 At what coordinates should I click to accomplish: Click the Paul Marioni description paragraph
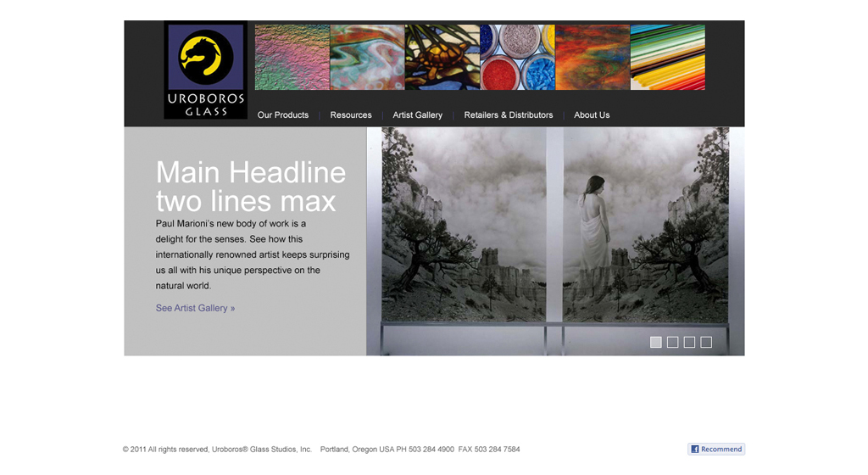pyautogui.click(x=253, y=254)
